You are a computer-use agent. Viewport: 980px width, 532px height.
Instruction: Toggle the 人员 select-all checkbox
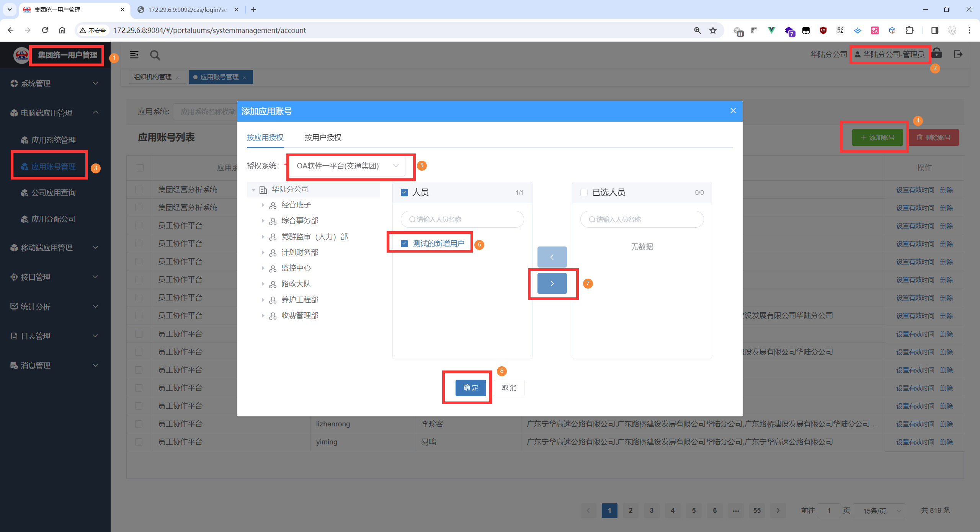404,192
